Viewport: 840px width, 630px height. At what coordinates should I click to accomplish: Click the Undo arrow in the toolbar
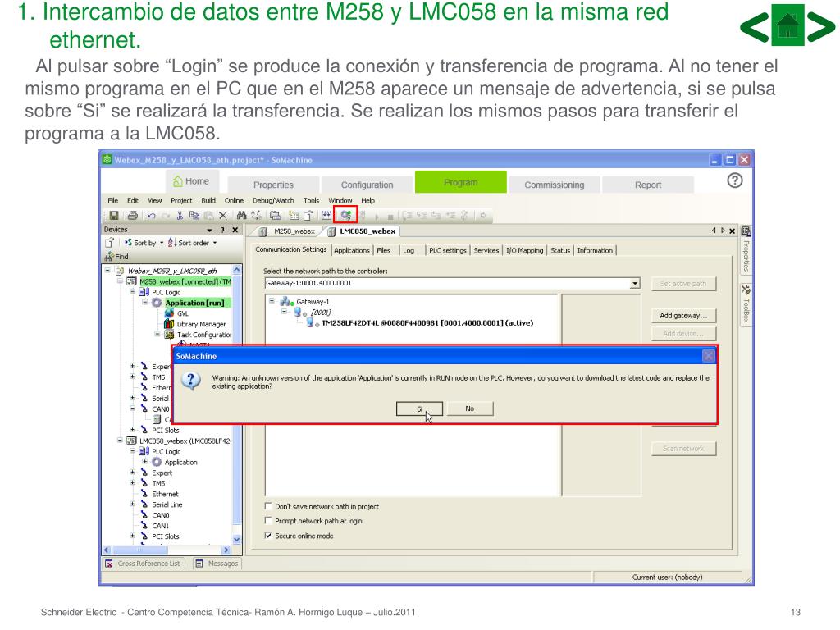click(x=151, y=216)
